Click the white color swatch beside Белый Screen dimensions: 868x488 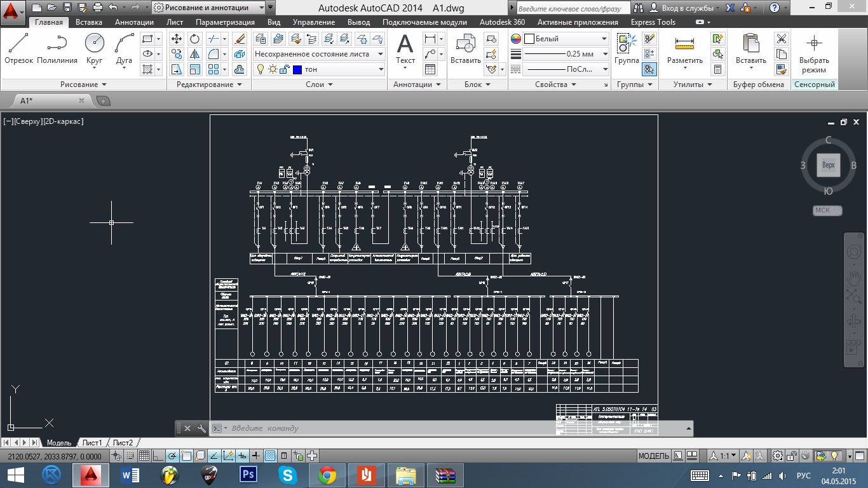pyautogui.click(x=529, y=39)
